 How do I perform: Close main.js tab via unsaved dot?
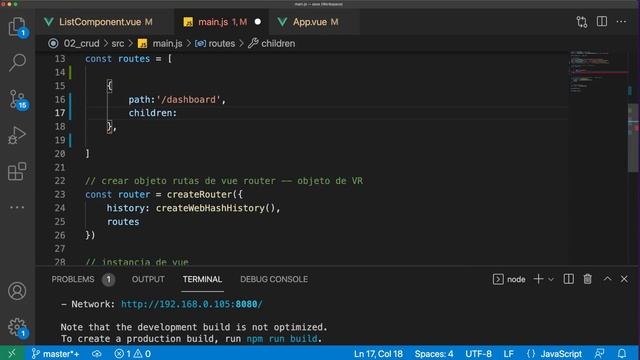coord(258,22)
